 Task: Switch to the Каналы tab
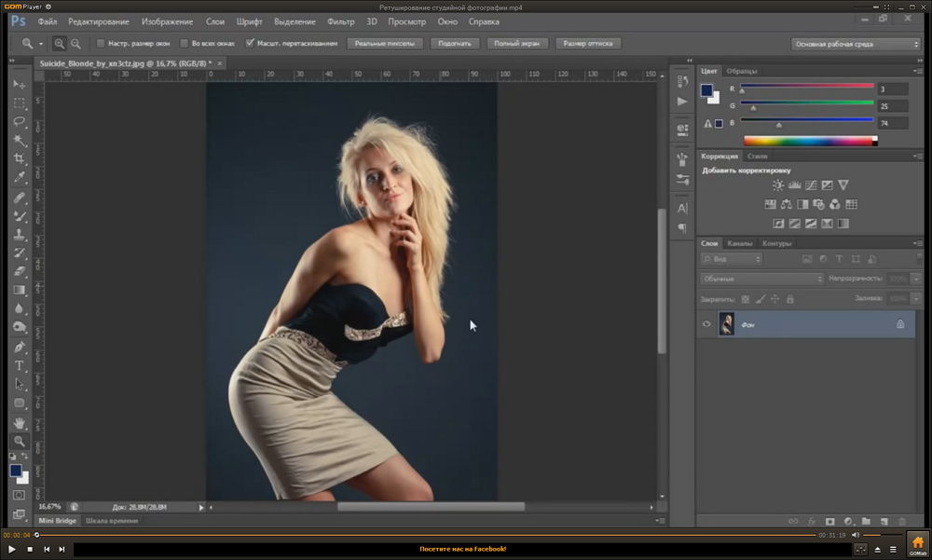click(x=740, y=243)
